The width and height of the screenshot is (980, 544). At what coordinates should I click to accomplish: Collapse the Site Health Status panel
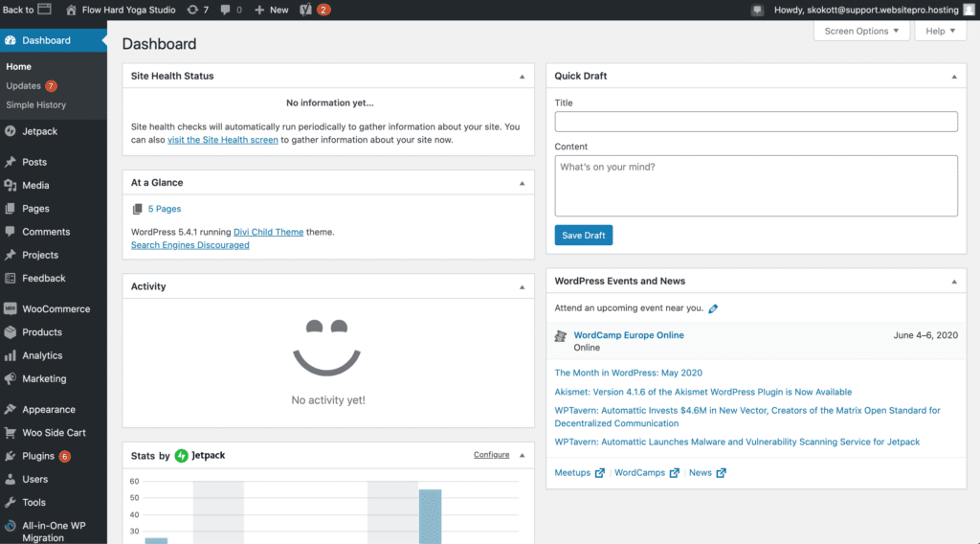[x=522, y=76]
